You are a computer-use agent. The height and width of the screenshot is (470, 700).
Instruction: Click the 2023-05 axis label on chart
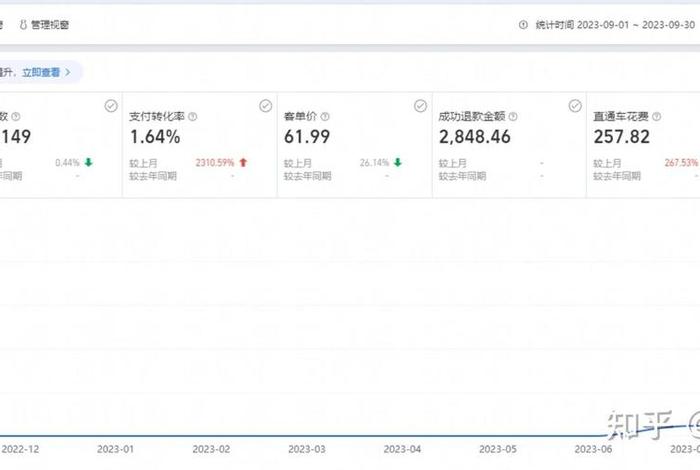[x=498, y=449]
